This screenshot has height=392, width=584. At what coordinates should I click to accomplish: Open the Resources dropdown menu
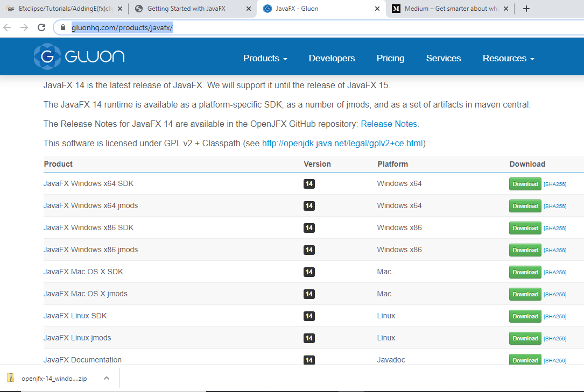508,58
